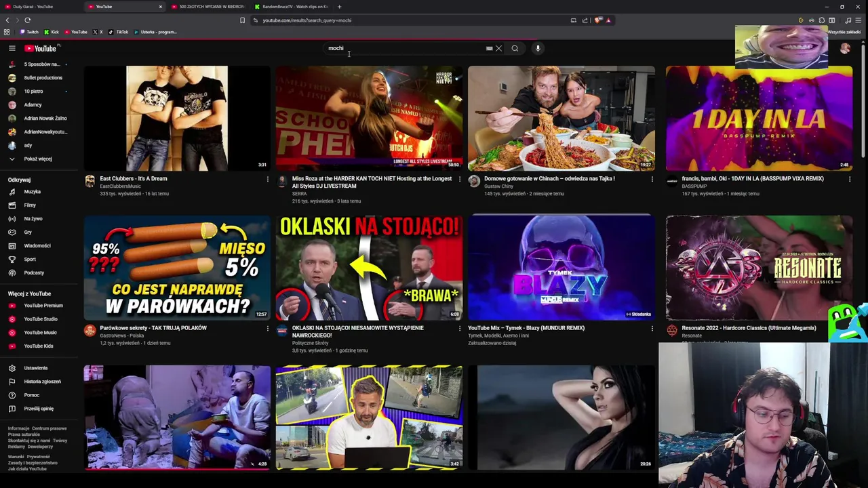Open OKLASKI NA STOJĄCO video title
This screenshot has height=488, width=868.
358,331
